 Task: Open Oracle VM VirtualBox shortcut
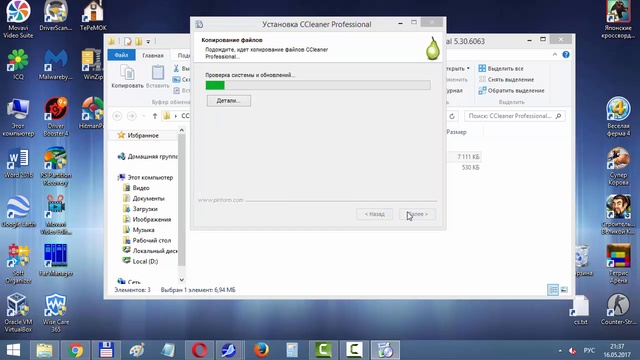(x=18, y=313)
